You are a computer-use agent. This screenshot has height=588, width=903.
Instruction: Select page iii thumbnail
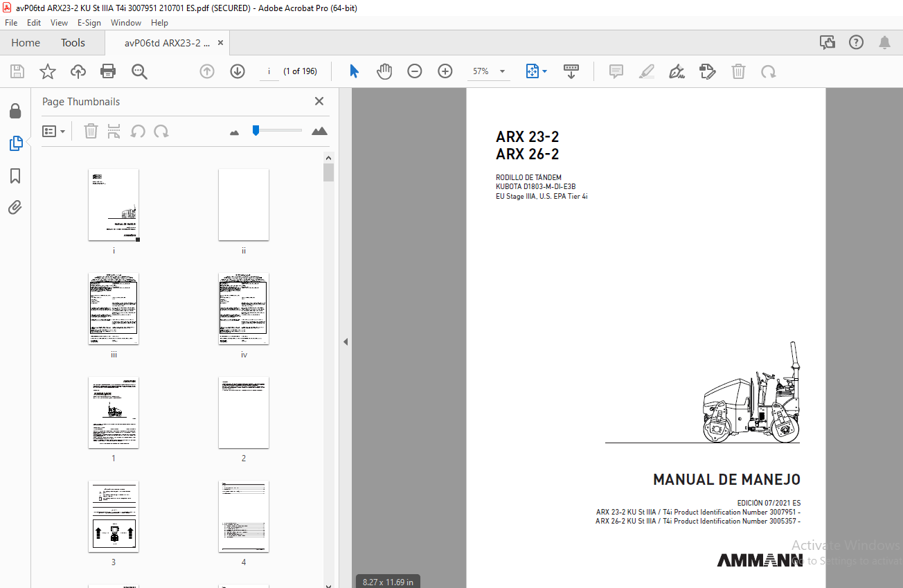tap(114, 309)
